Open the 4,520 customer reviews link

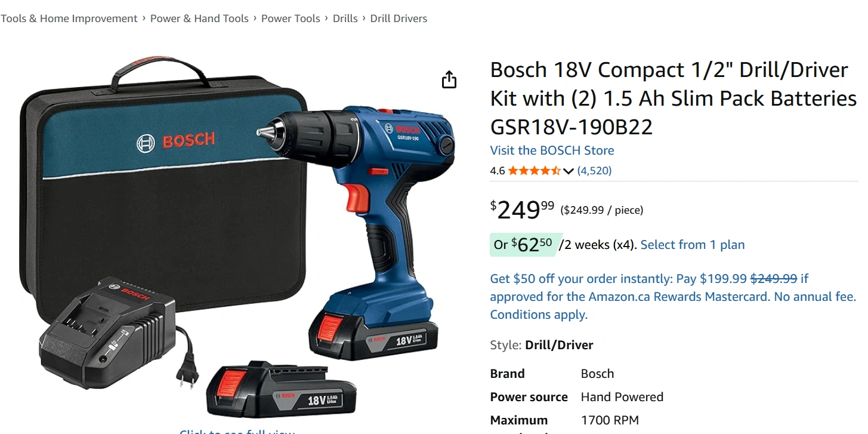coord(594,171)
